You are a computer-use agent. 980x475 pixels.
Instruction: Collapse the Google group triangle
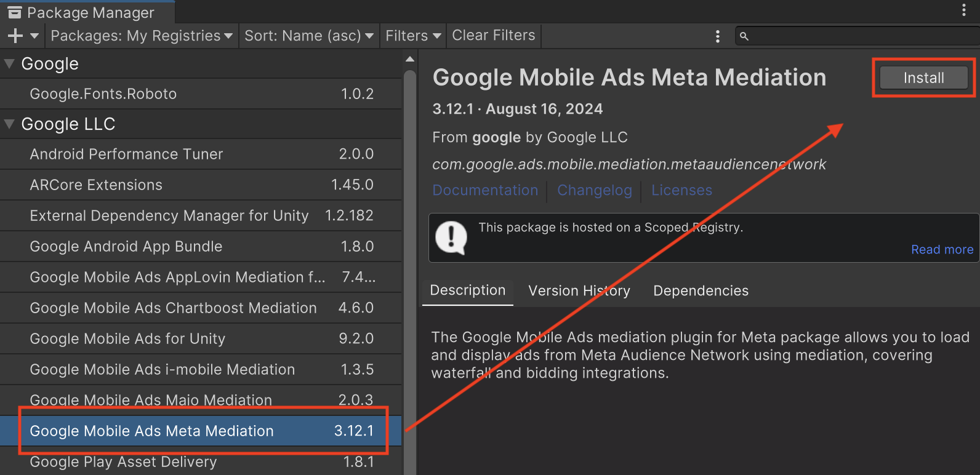[9, 63]
